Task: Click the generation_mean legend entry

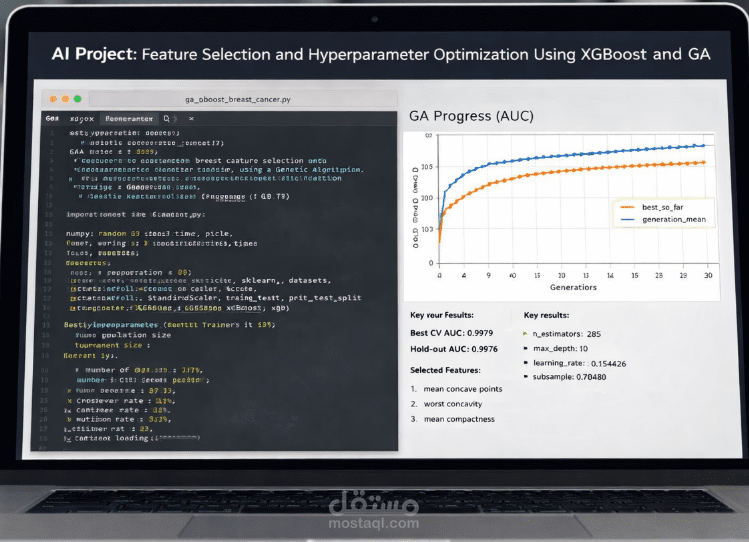Action: [663, 220]
